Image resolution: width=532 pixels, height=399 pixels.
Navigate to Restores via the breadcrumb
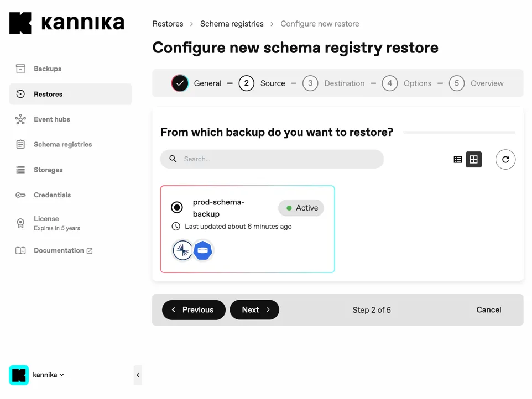(x=168, y=24)
